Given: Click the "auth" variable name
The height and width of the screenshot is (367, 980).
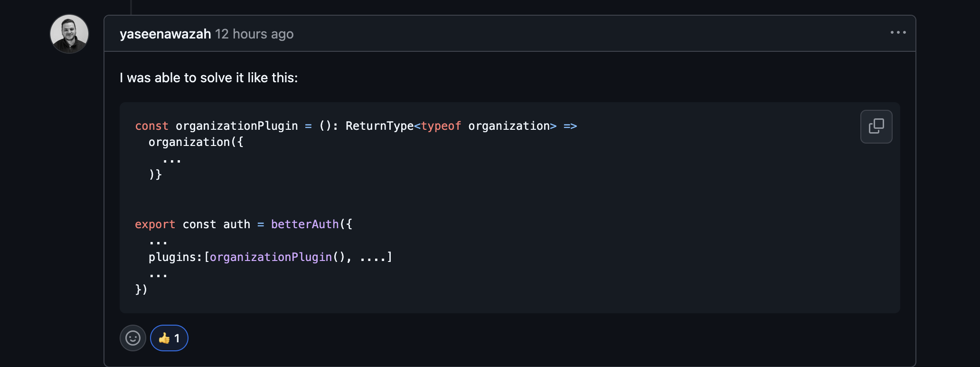Looking at the screenshot, I should pos(236,224).
